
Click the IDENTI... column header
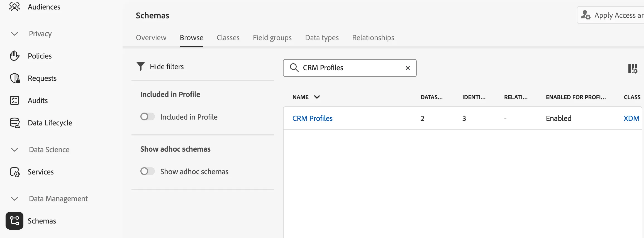coord(474,97)
